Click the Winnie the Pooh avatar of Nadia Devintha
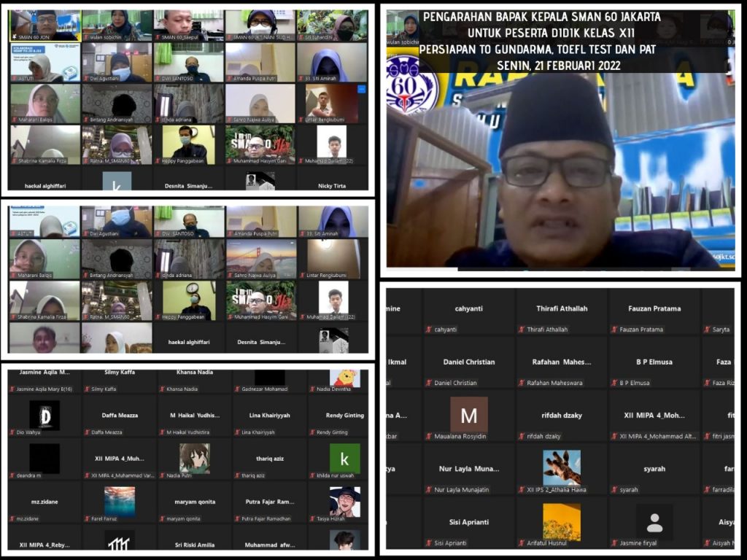Viewport: 747px width, 560px height. 344,377
